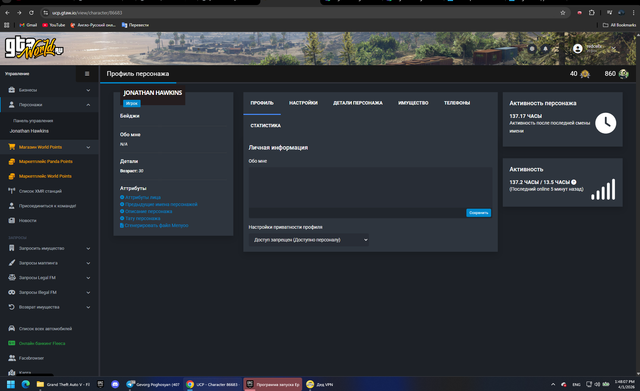Expand the Запросы маппинга section
The width and height of the screenshot is (640, 391).
[x=88, y=263]
